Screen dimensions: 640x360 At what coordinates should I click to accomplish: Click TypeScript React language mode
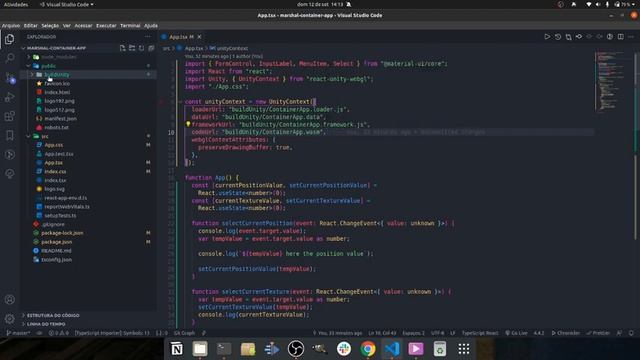point(480,333)
